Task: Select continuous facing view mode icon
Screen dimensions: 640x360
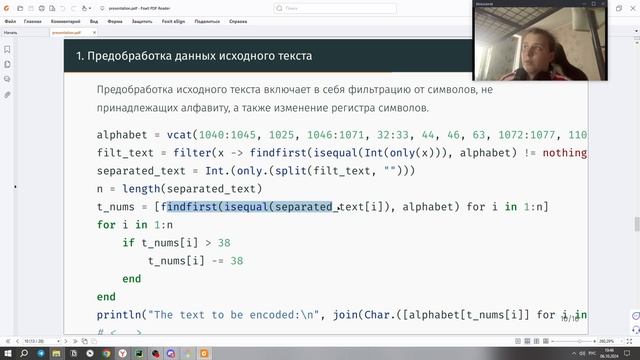Action: (546, 341)
